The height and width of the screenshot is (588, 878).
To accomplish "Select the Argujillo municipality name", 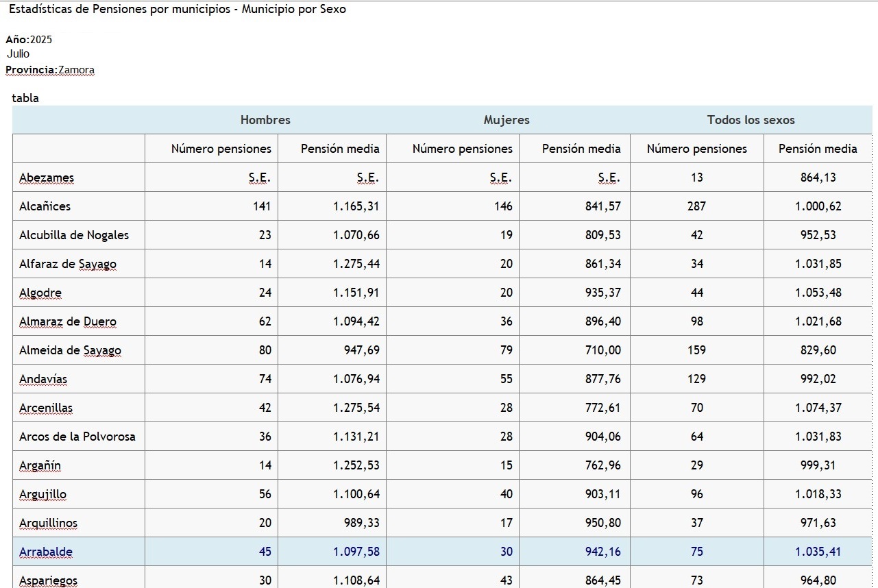I will click(x=42, y=494).
